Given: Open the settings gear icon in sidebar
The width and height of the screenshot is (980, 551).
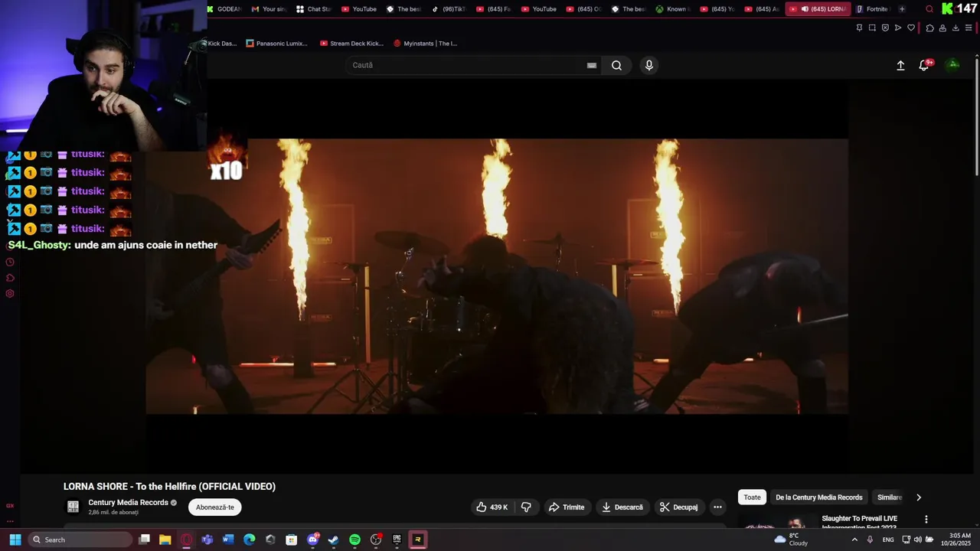Looking at the screenshot, I should pos(10,293).
